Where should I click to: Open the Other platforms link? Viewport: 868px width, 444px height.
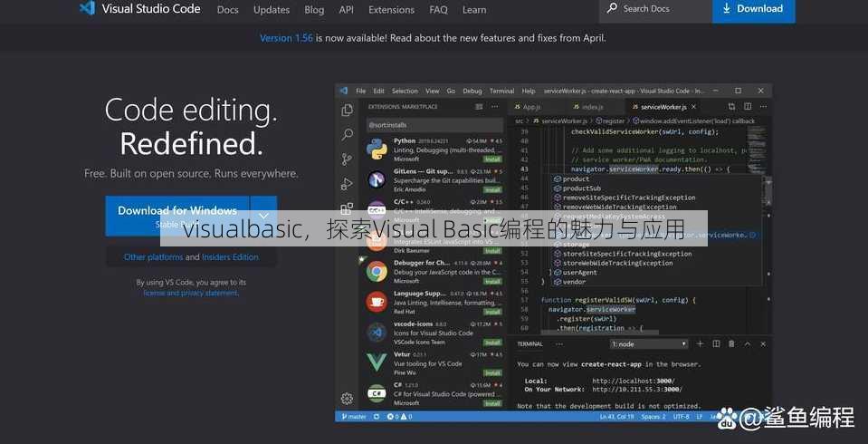[x=153, y=257]
